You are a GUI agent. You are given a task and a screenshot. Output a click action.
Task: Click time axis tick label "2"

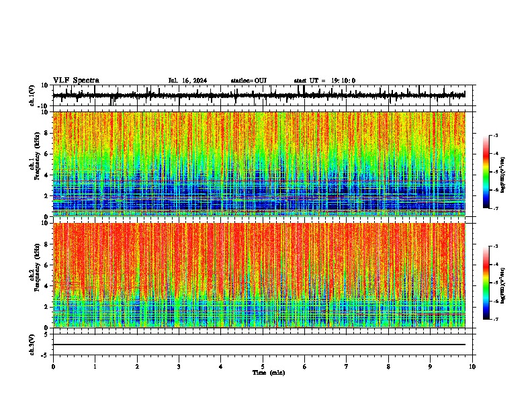point(137,367)
